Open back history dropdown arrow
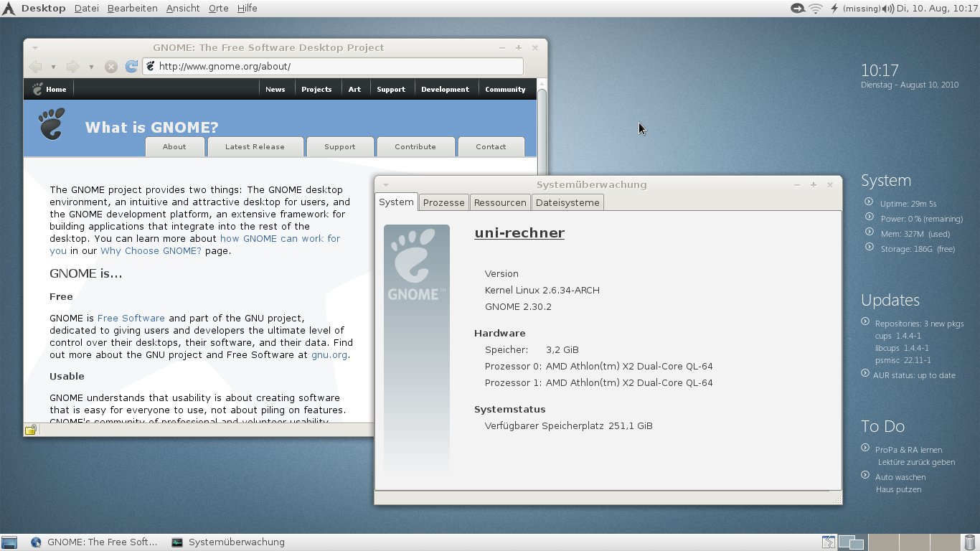The image size is (980, 551). tap(53, 67)
